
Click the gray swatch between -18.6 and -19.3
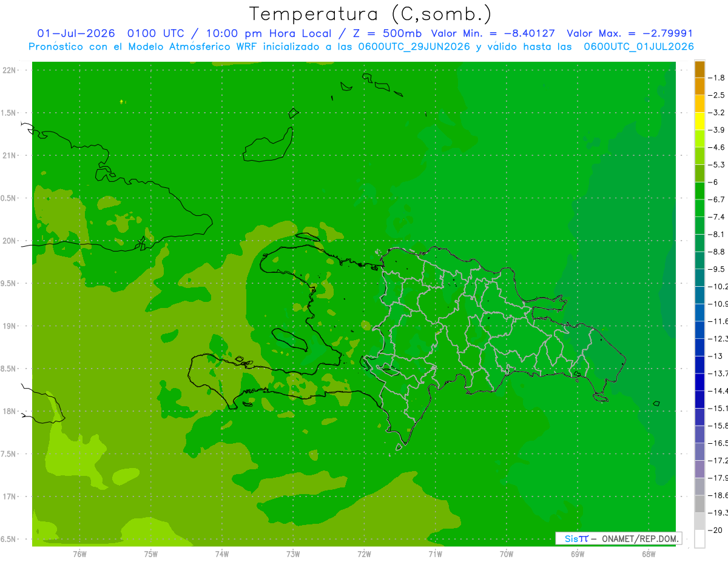(699, 504)
